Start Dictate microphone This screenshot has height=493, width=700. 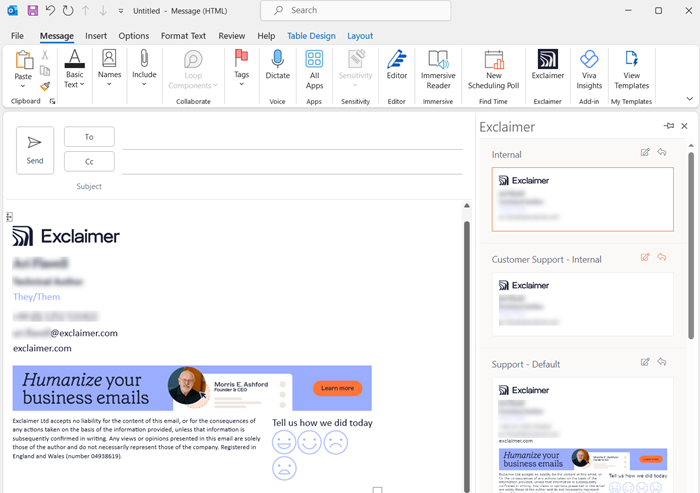tap(277, 65)
